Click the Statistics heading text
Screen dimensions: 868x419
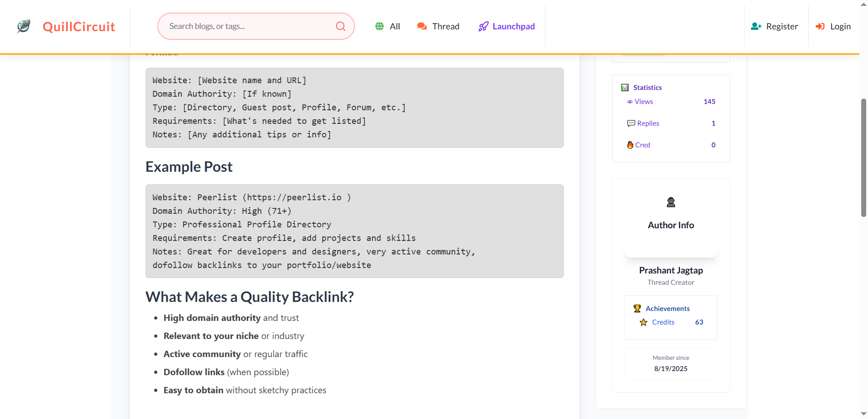(647, 87)
